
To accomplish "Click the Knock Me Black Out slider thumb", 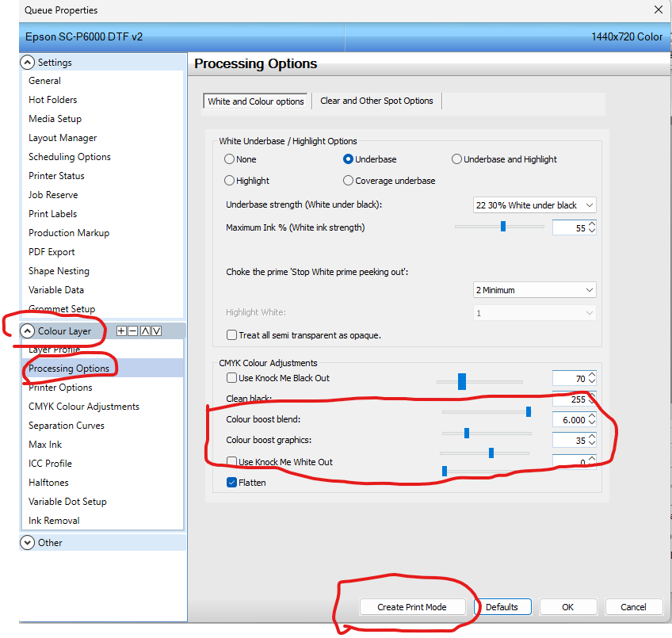I will 461,381.
